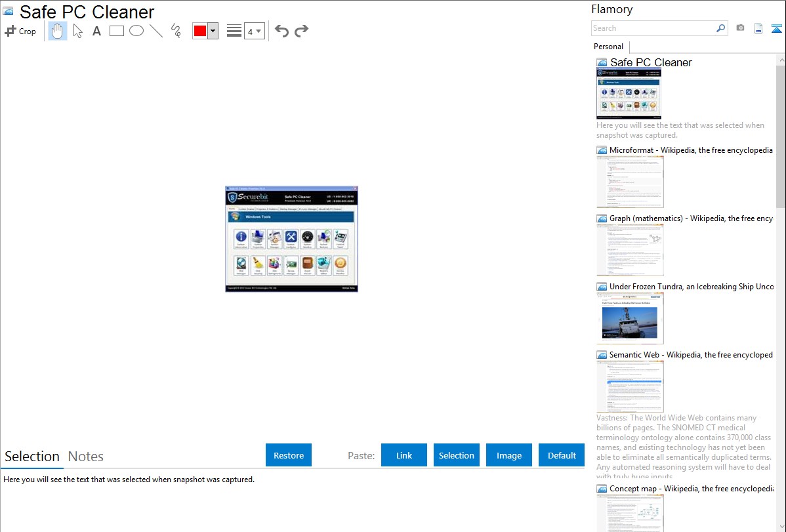Open the color picker dropdown arrow
786x532 pixels.
[213, 31]
